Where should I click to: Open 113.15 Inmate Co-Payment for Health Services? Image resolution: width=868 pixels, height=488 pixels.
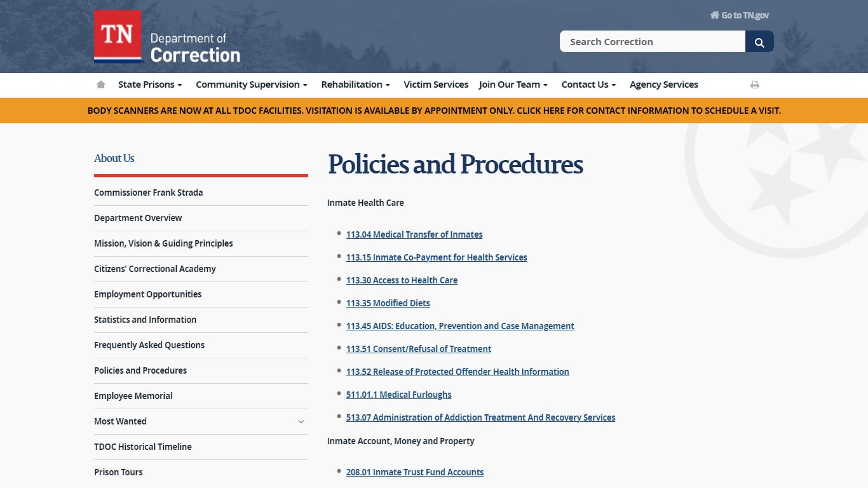click(437, 257)
